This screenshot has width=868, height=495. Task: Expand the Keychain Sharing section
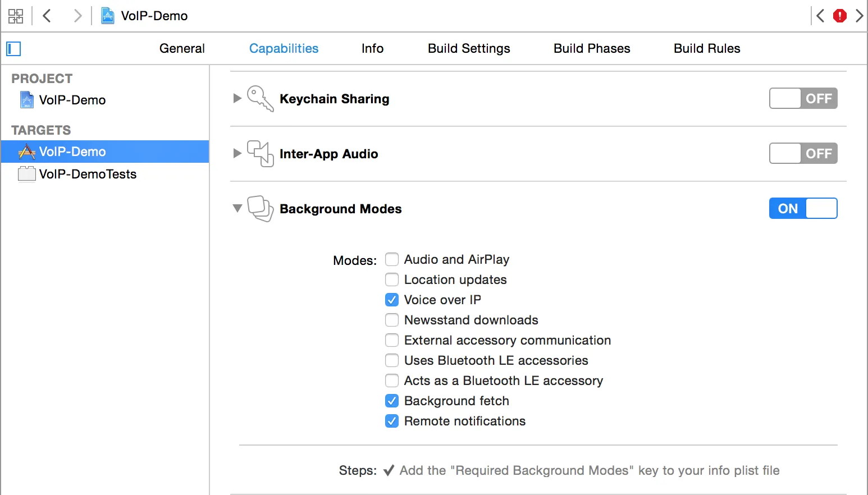point(237,99)
